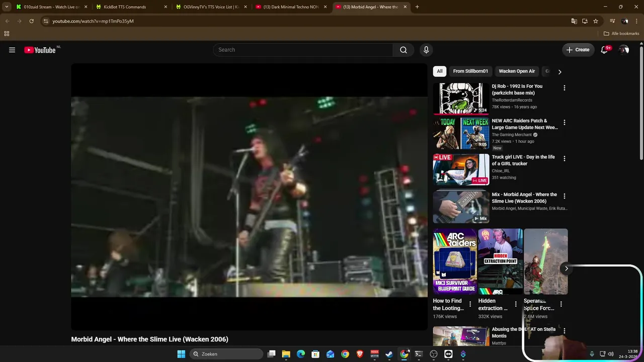View site information icon in address bar
This screenshot has width=644, height=362.
click(46, 21)
